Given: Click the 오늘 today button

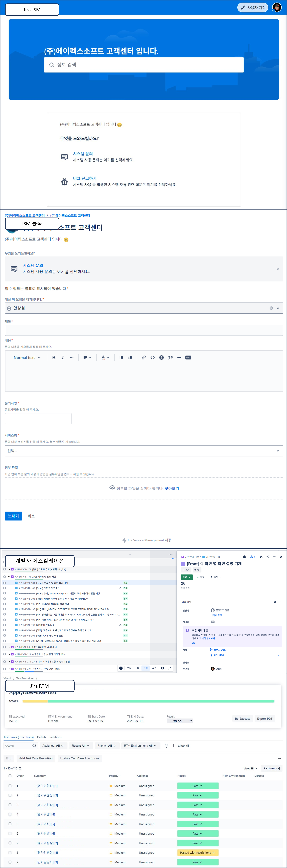Looking at the screenshot, I should pos(129,668).
